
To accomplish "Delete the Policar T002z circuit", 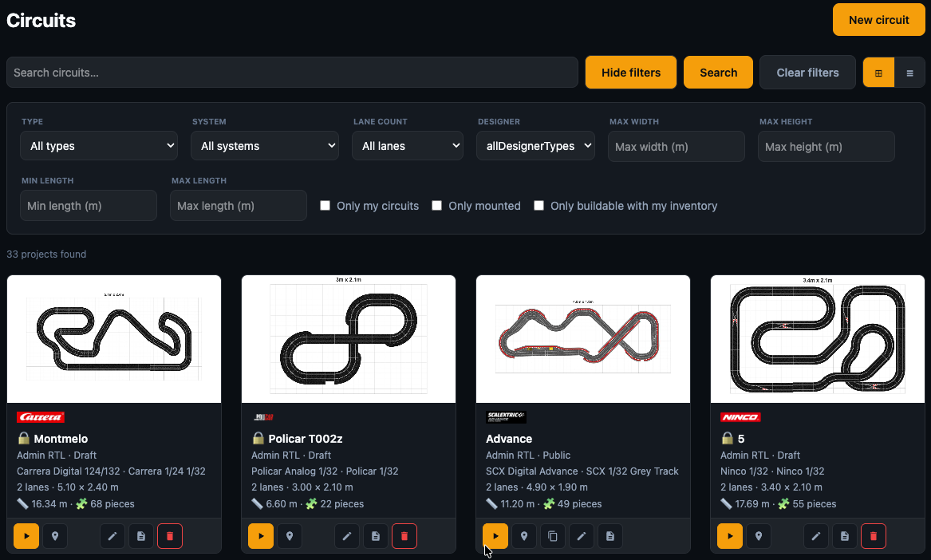I will 404,536.
